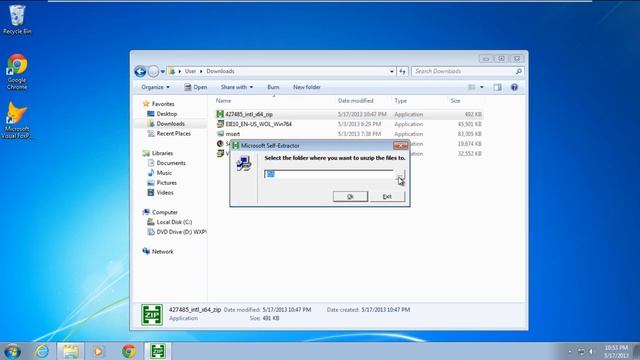Open the Music library
Screen dimensions: 640x360
pos(160,173)
